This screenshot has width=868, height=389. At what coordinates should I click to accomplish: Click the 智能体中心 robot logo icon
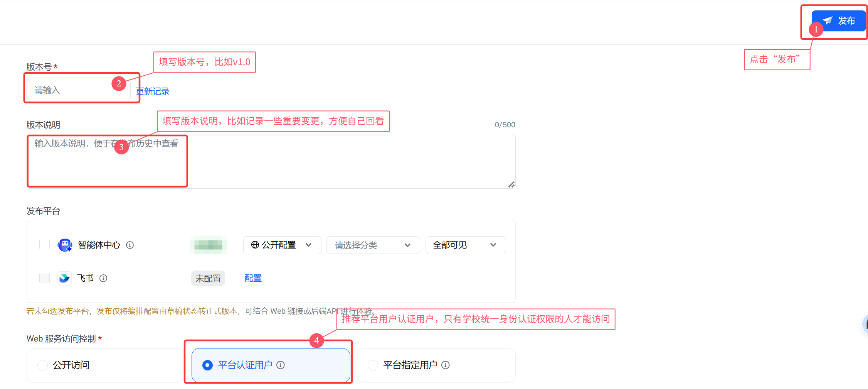(65, 245)
